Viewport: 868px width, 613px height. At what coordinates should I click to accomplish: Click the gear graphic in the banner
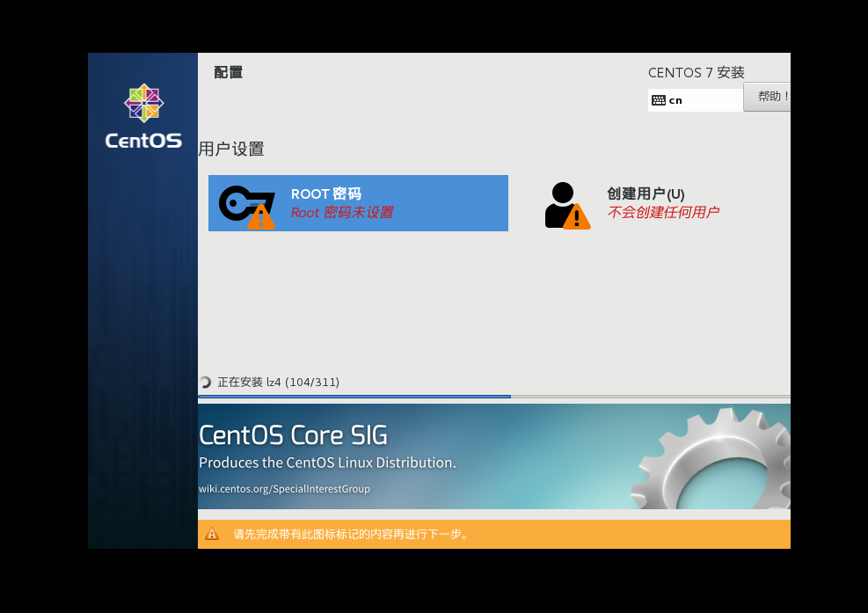tap(711, 458)
